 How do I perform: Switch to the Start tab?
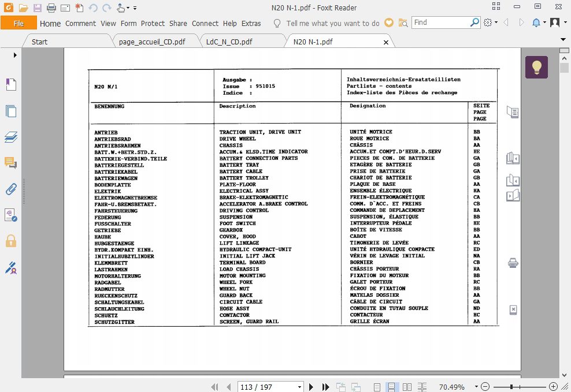click(39, 42)
